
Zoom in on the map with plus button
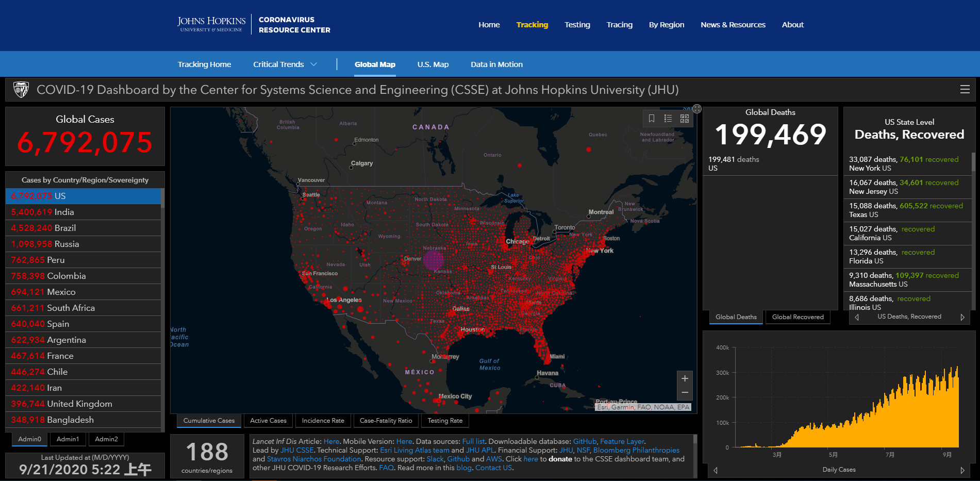click(685, 378)
